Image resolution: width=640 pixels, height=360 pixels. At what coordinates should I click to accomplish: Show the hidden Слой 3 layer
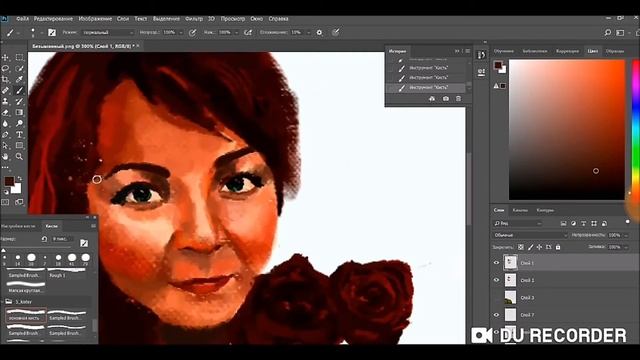[x=496, y=298]
